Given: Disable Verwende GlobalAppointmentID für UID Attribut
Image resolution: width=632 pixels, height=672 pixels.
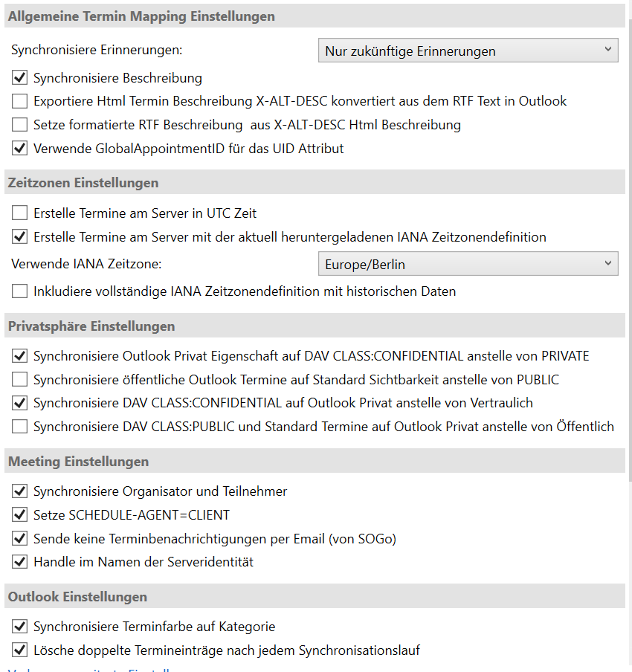Looking at the screenshot, I should (x=19, y=148).
